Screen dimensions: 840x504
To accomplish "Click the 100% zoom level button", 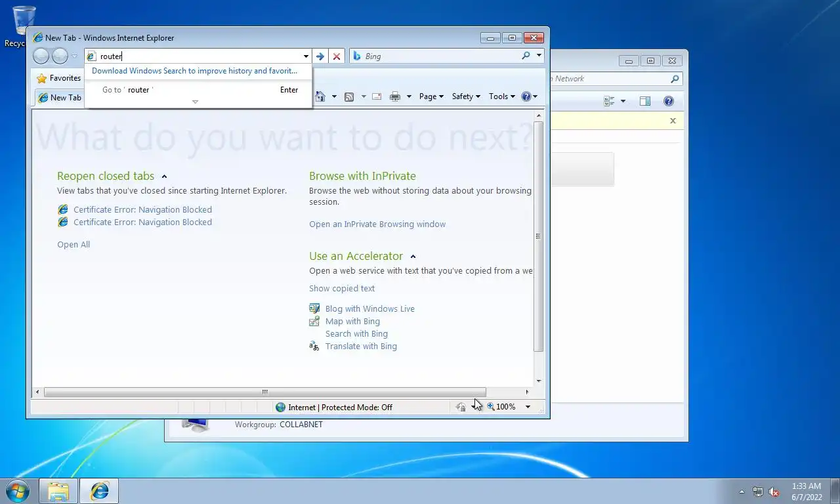I will 501,407.
